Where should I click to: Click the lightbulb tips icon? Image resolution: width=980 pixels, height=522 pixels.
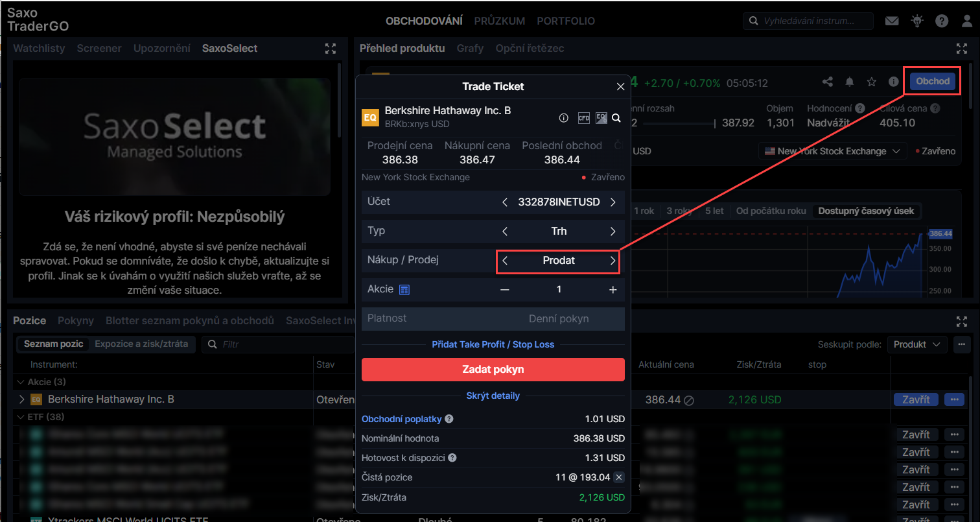916,21
